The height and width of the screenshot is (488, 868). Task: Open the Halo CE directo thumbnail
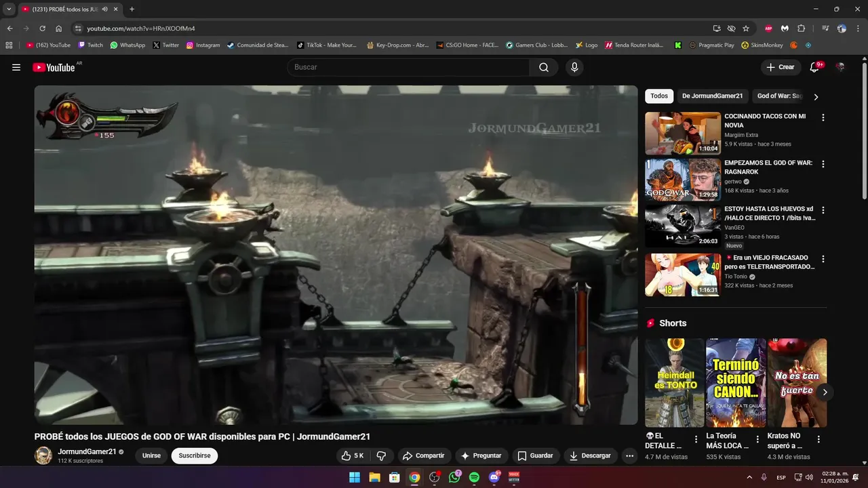pos(683,226)
